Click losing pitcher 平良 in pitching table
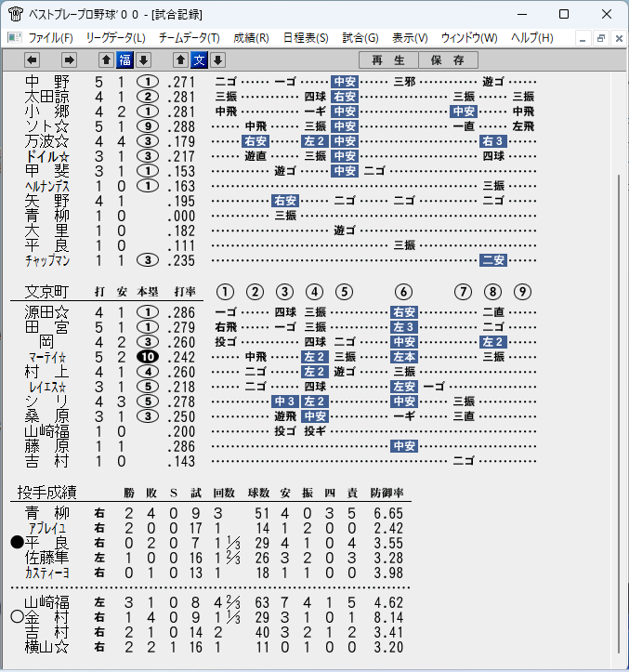The height and width of the screenshot is (672, 629). tap(46, 543)
